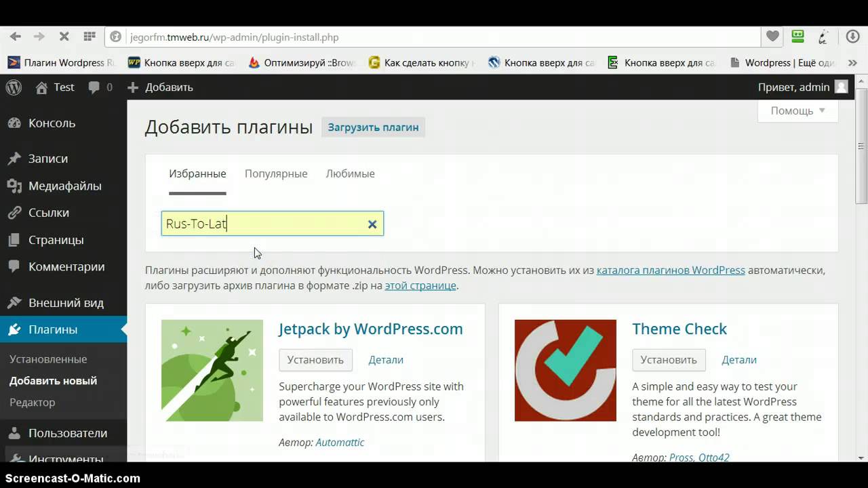Image resolution: width=868 pixels, height=488 pixels.
Task: Switch to the Любимые tab
Action: click(x=350, y=174)
